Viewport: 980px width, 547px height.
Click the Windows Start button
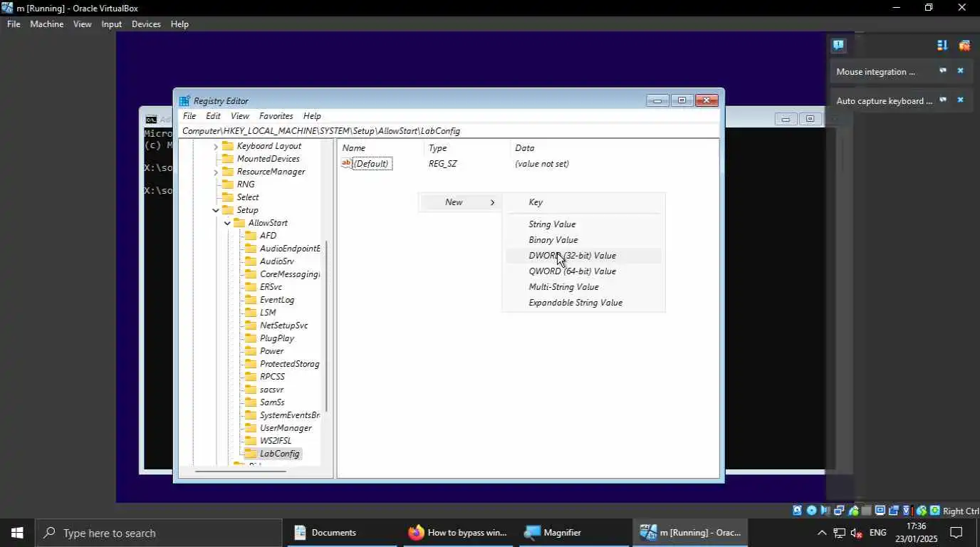click(x=17, y=533)
